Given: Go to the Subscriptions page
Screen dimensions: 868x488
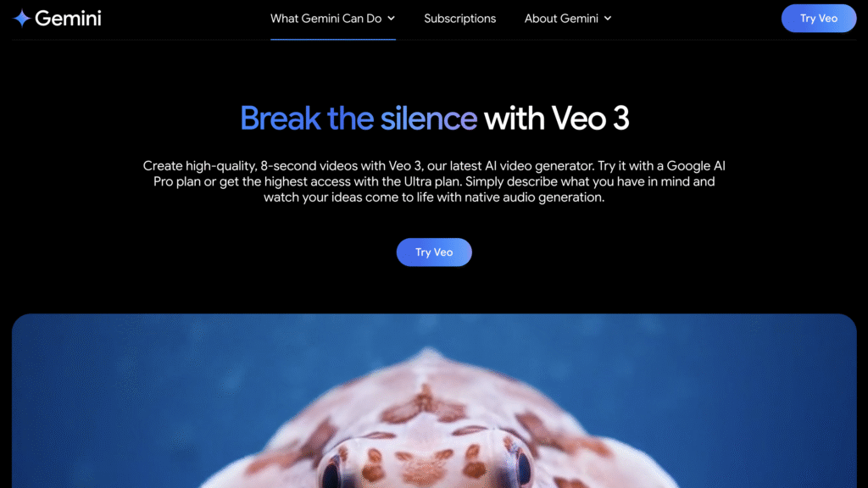Looking at the screenshot, I should coord(460,19).
